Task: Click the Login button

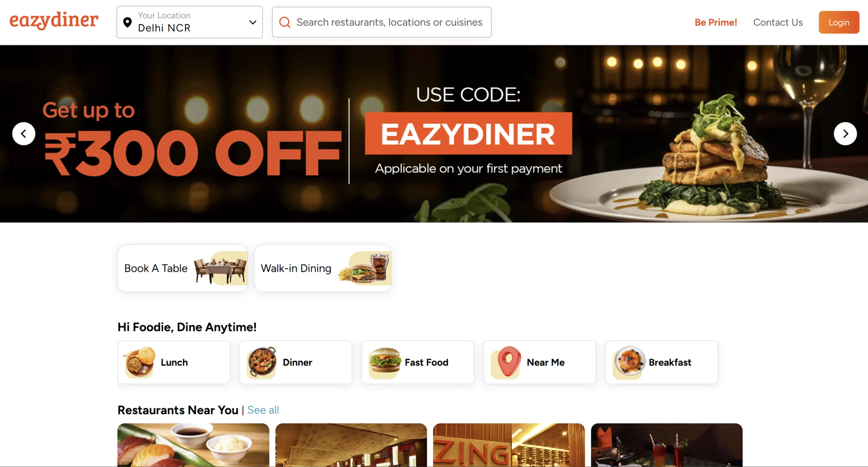Action: click(839, 22)
